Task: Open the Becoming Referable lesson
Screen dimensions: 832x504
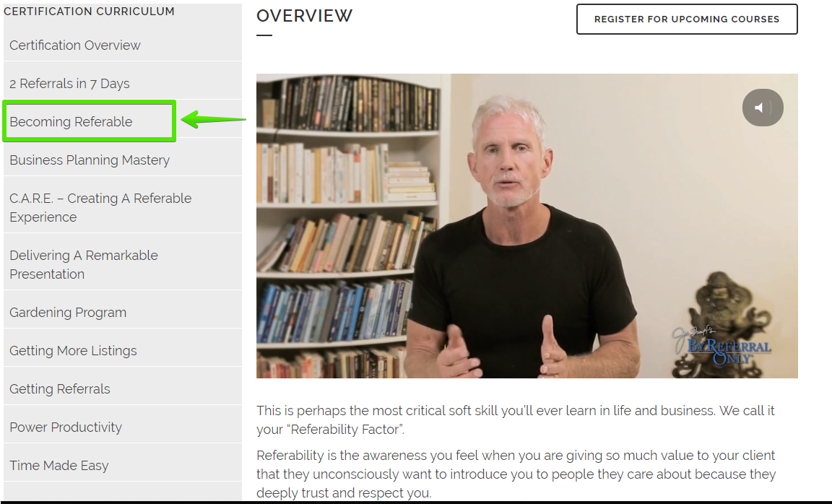Action: pos(89,121)
